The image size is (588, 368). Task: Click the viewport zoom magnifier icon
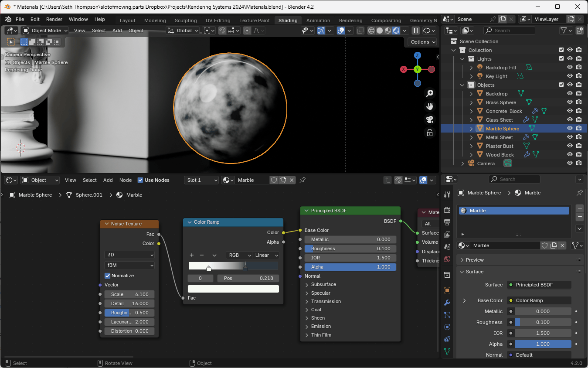[x=430, y=93]
